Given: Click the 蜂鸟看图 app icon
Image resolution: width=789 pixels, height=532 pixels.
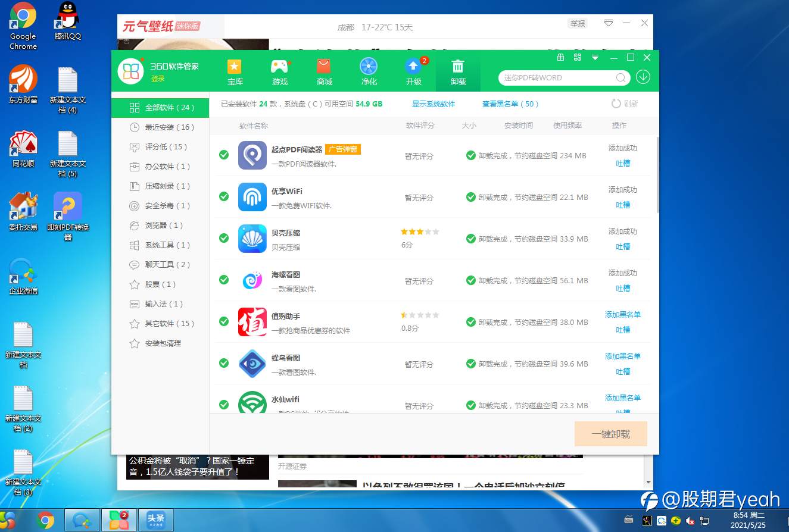Looking at the screenshot, I should pos(252,364).
